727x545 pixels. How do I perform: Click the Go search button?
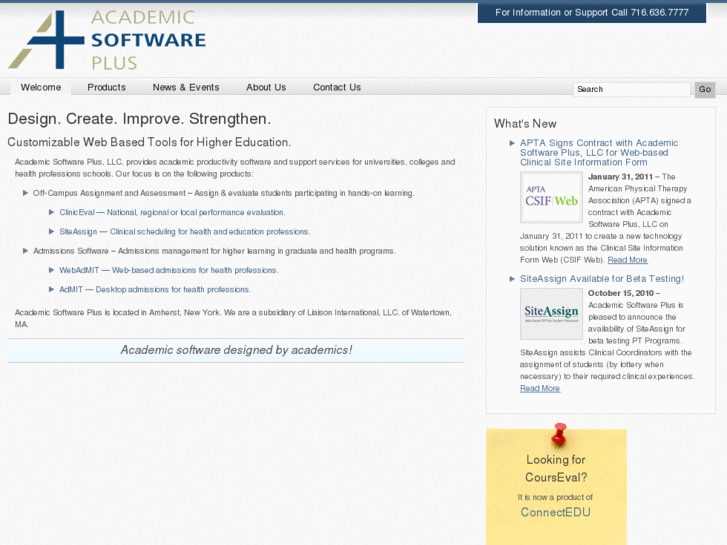(705, 89)
